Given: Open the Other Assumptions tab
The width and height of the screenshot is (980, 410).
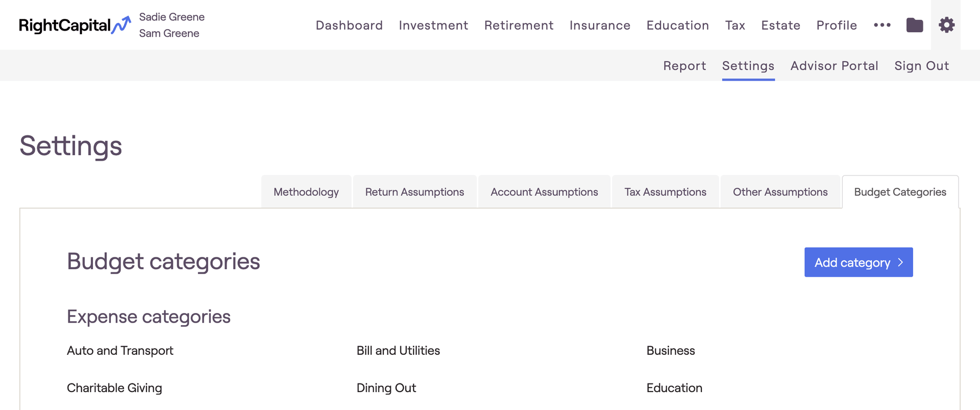Looking at the screenshot, I should pos(780,192).
